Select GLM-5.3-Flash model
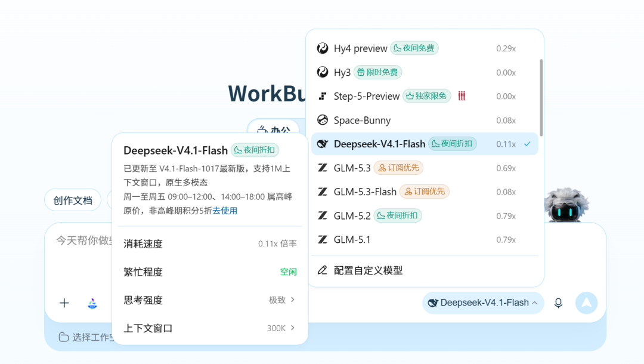 coord(425,192)
